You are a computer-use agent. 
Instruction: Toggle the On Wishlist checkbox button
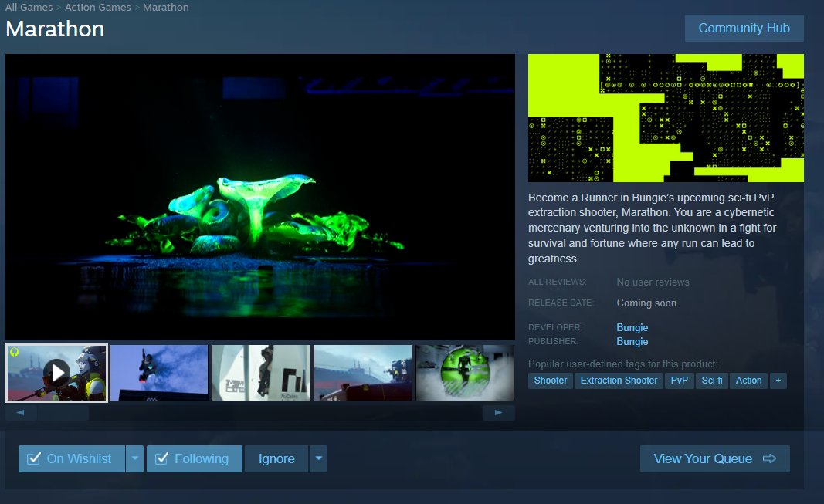72,459
